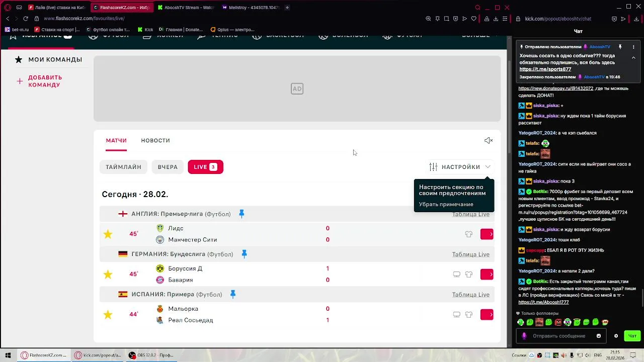Collapse the pinned chat message chevron

(x=633, y=58)
